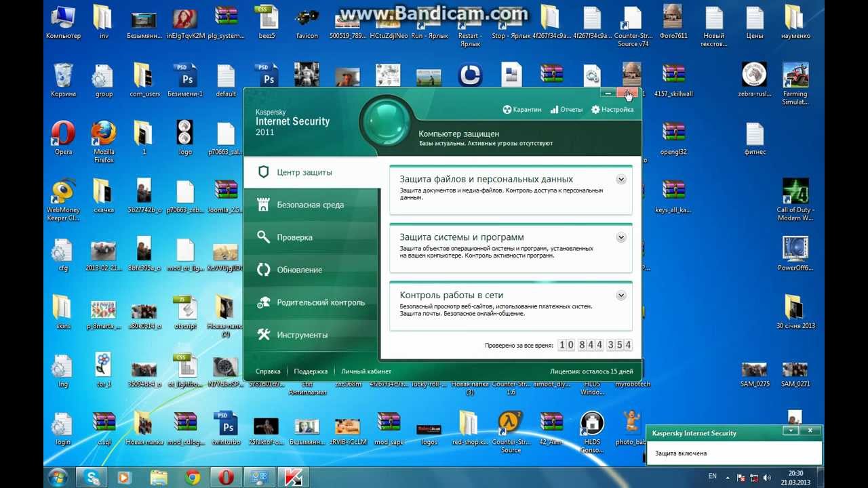Select Цены document icon
The width and height of the screenshot is (868, 488).
755,22
